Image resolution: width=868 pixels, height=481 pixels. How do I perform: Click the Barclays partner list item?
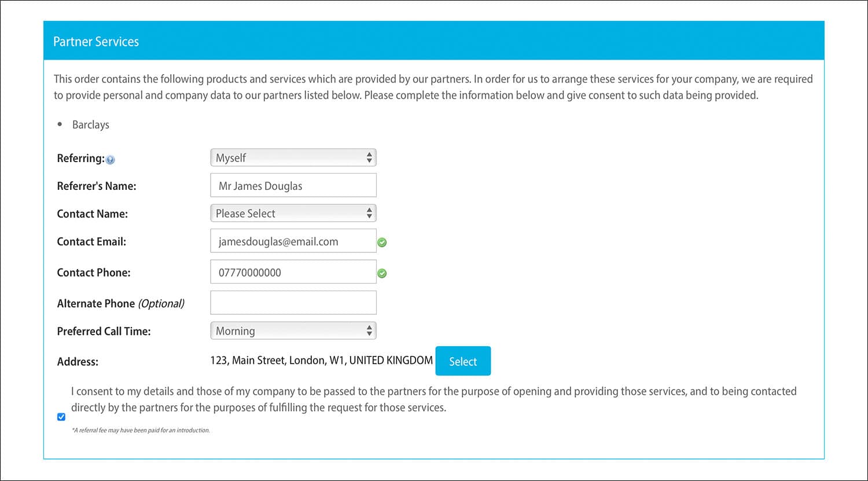[x=90, y=125]
